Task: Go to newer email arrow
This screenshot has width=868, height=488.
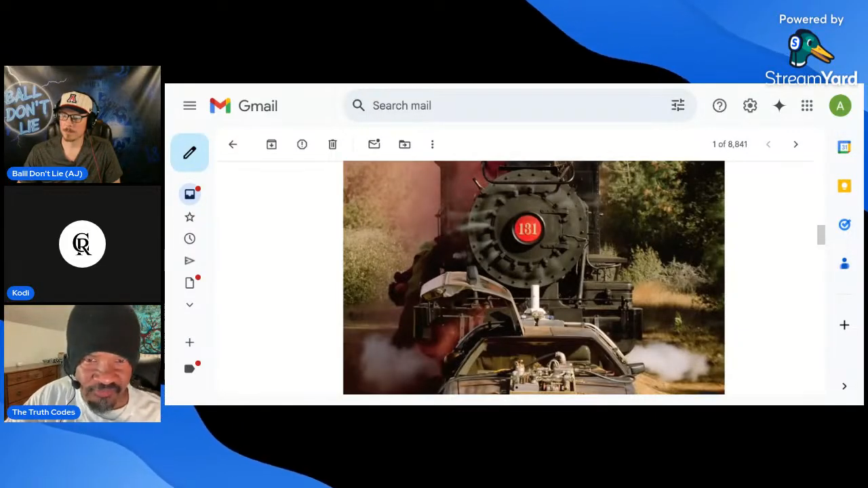Action: 768,144
